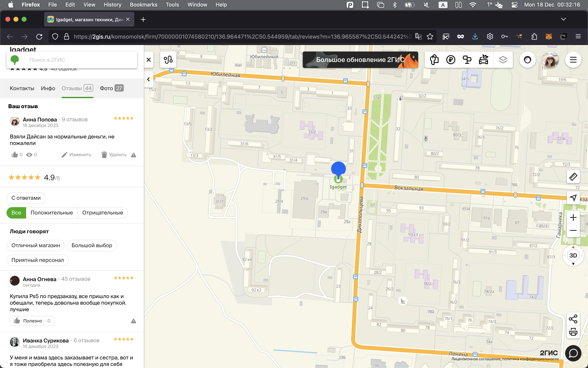The width and height of the screenshot is (588, 368).
Task: Locate me with the navigation arrow
Action: (x=573, y=198)
